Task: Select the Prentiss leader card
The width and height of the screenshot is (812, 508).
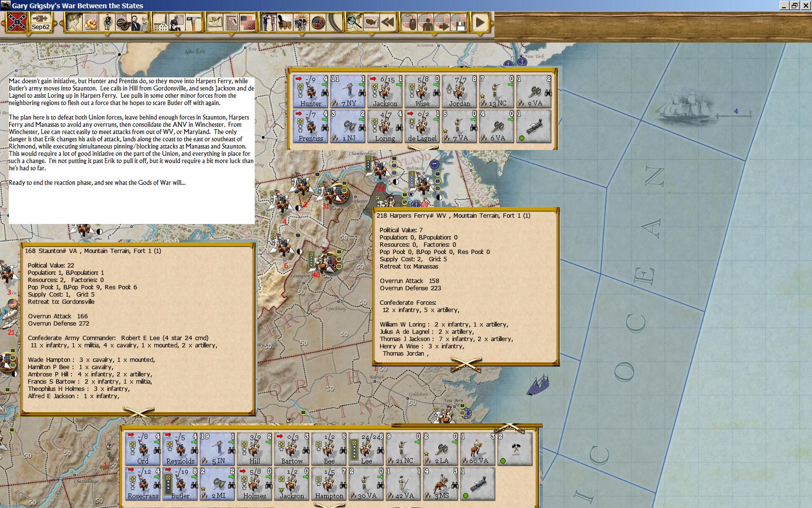Action: (x=311, y=126)
